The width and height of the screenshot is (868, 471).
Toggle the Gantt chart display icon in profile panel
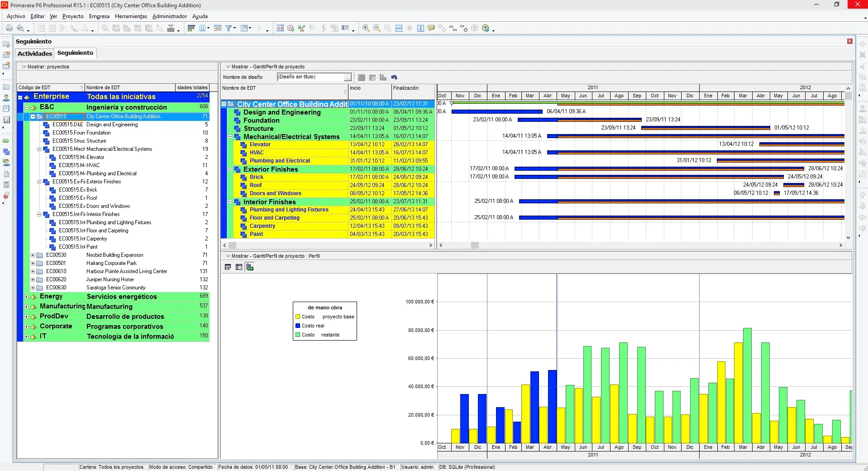point(228,267)
